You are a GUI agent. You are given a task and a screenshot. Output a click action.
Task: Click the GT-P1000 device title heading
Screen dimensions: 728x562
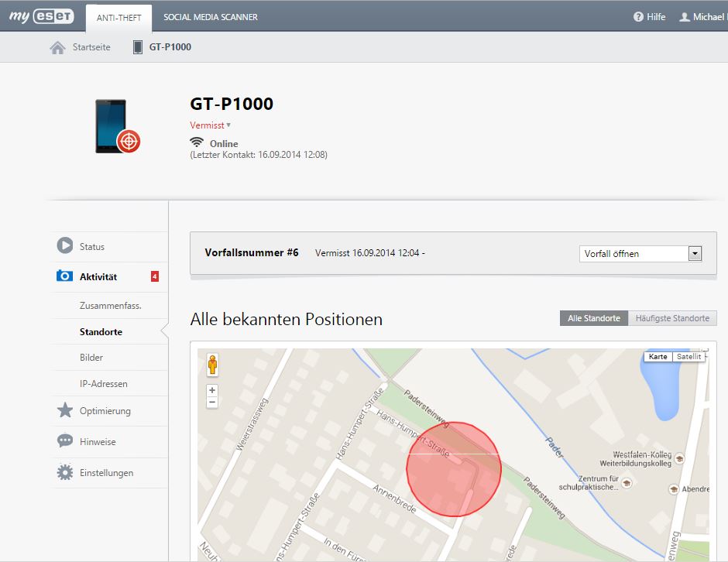click(232, 104)
